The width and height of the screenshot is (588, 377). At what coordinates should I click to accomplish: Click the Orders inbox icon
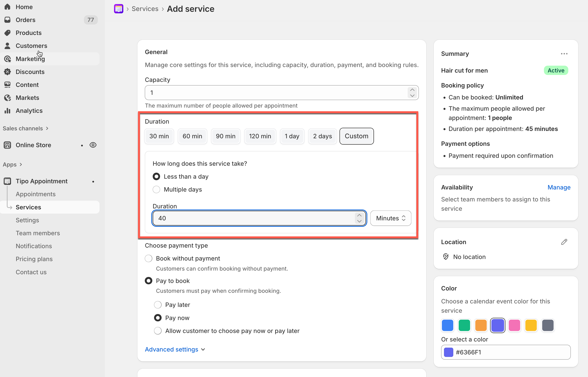[x=8, y=20]
